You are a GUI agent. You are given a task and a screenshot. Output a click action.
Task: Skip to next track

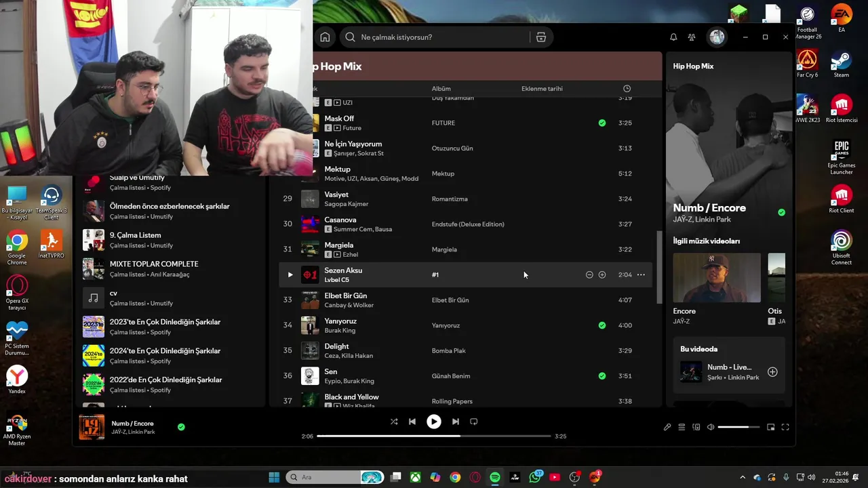click(456, 422)
